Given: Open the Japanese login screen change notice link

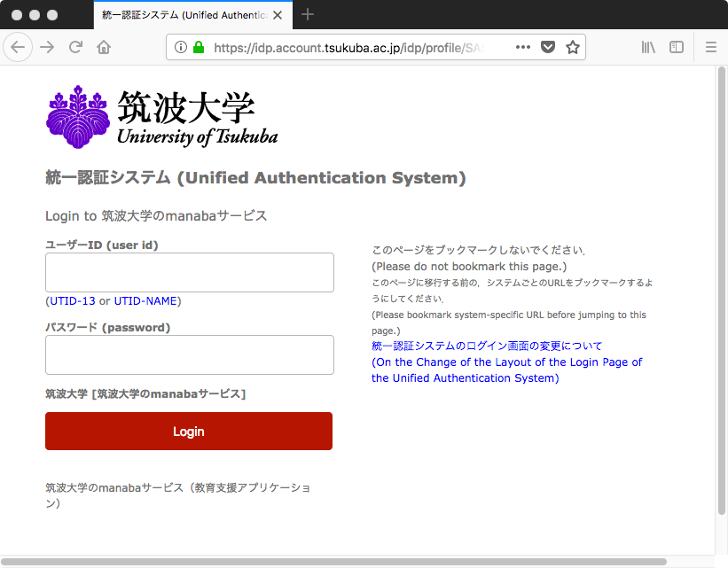Looking at the screenshot, I should point(487,346).
